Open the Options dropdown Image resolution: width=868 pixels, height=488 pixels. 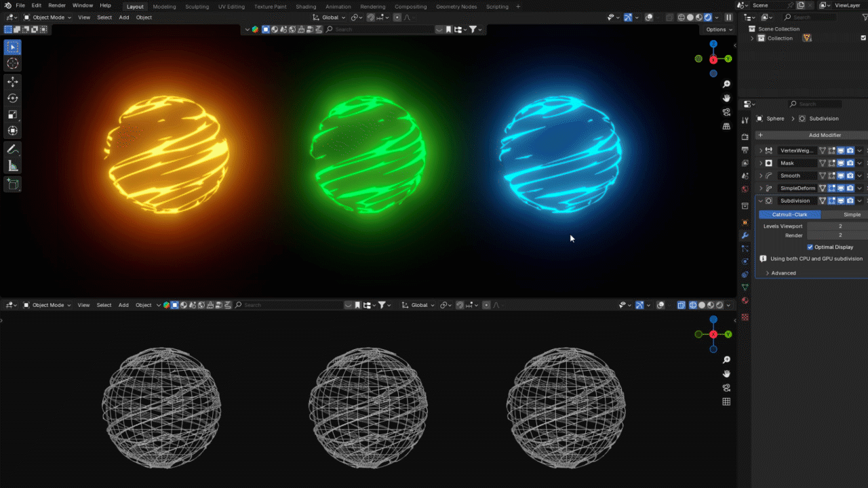click(719, 29)
